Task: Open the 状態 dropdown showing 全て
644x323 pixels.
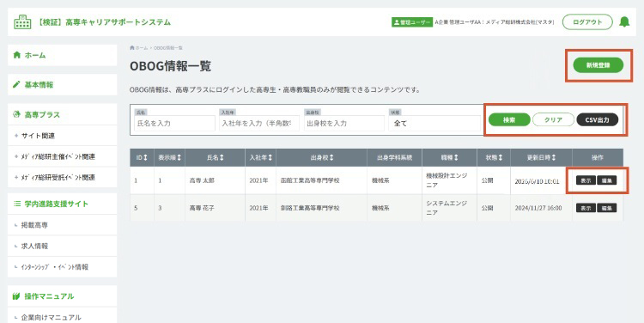Action: click(x=434, y=123)
